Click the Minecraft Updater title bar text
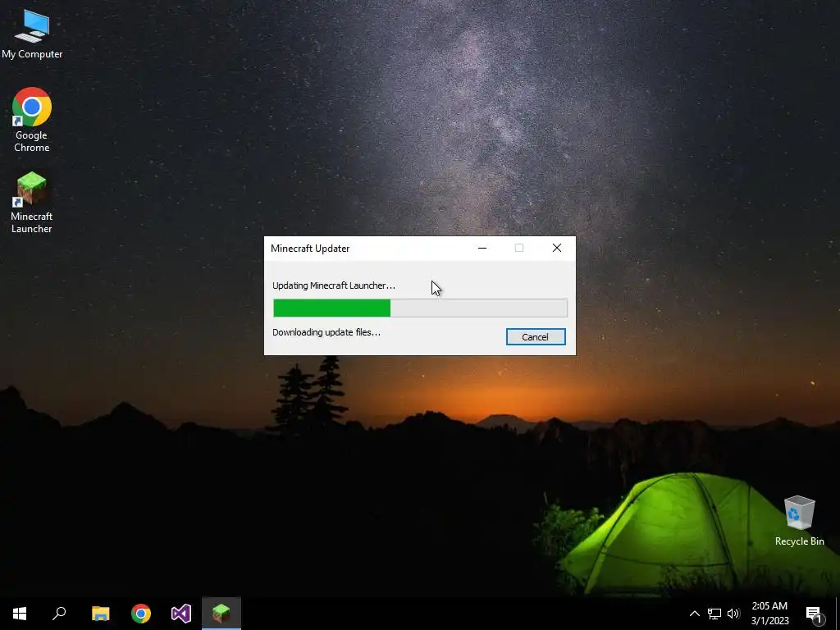The width and height of the screenshot is (840, 630). click(310, 249)
